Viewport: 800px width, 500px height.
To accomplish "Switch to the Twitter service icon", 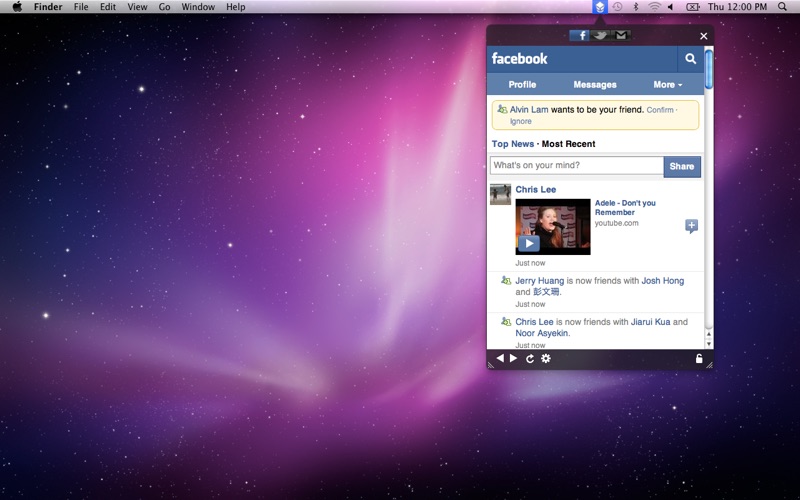I will [x=600, y=36].
